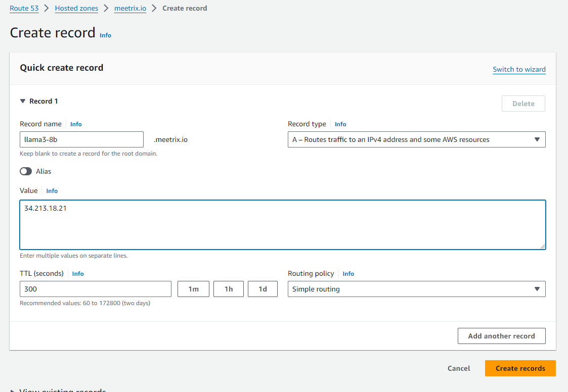Screen dimensions: 568x392
Task: Click into the Value text area
Action: pos(283,225)
